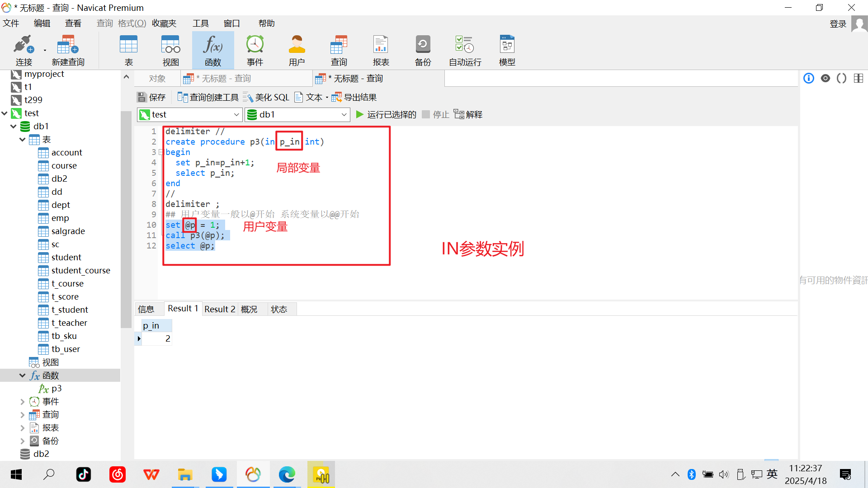
Task: Open the 连接 connection tool
Action: pyautogui.click(x=24, y=51)
